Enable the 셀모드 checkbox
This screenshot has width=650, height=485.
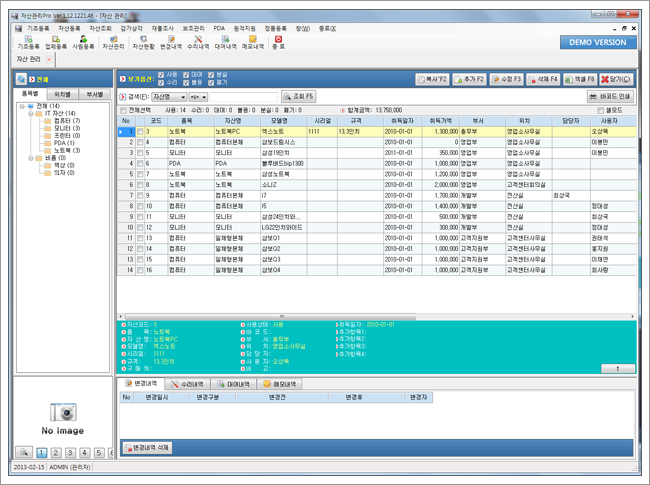[x=600, y=110]
